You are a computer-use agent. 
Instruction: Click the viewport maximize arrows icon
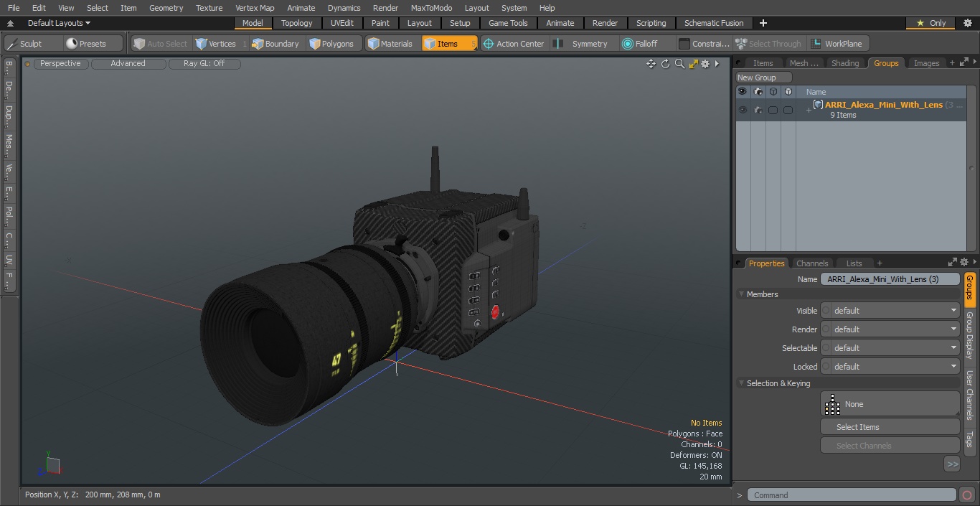tap(693, 64)
